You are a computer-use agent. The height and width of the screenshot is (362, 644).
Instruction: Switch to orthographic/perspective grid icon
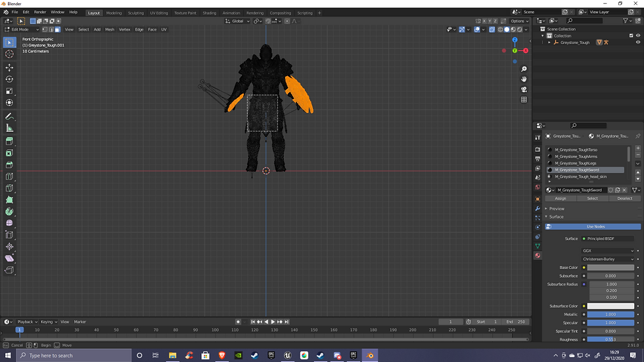tap(524, 100)
